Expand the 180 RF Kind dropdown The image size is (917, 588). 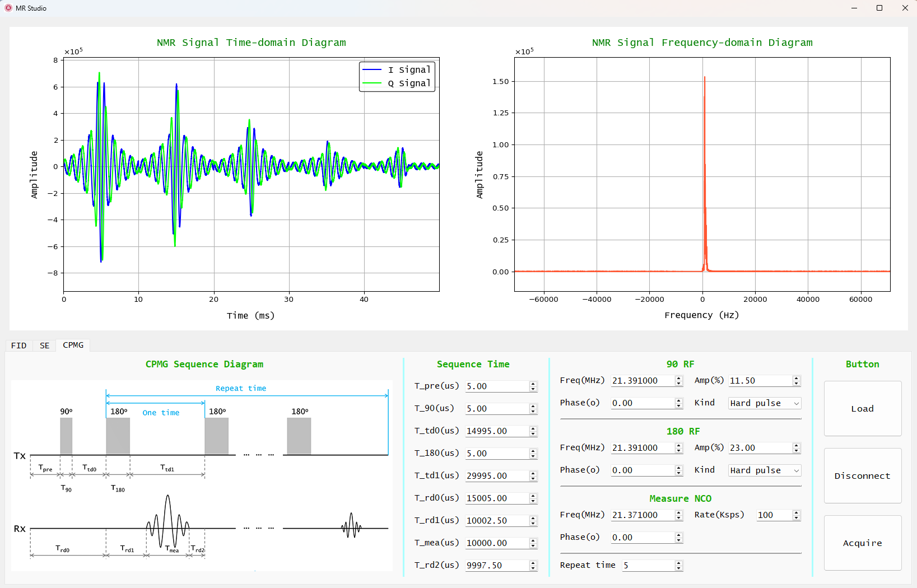point(765,470)
